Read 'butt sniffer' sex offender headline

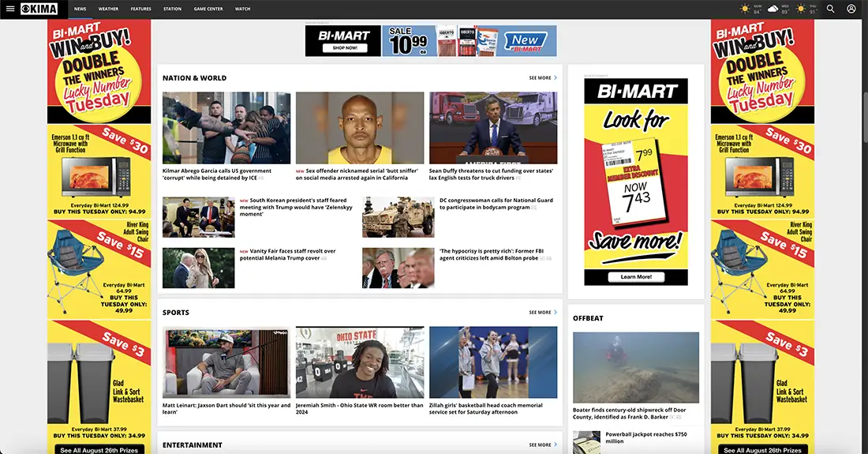click(x=357, y=174)
